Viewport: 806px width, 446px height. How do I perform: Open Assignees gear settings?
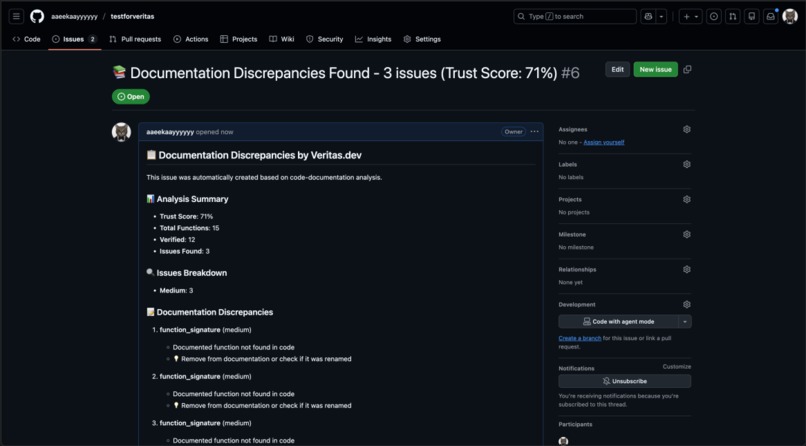point(687,129)
